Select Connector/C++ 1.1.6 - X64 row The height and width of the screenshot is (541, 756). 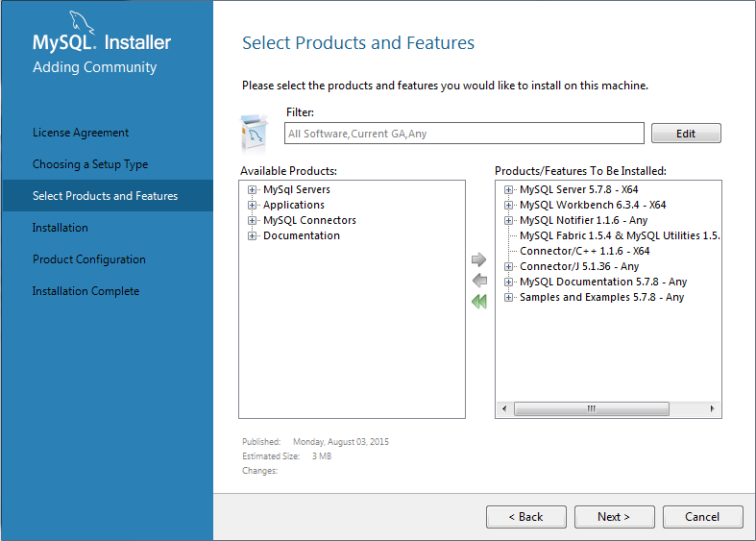coord(584,251)
